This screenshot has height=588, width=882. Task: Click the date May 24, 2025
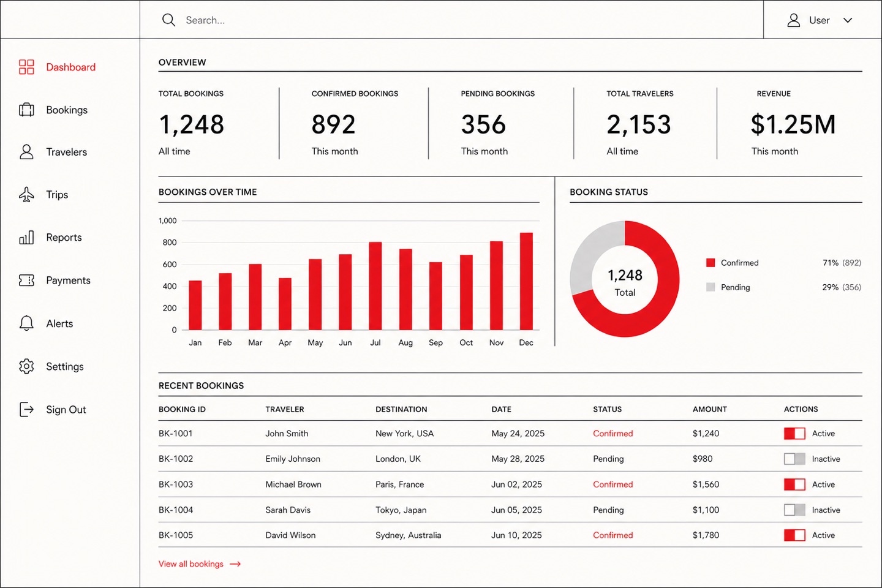pyautogui.click(x=518, y=434)
